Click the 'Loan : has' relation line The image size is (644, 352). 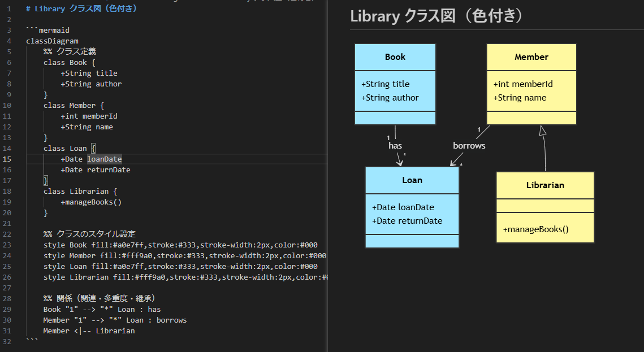(102, 309)
